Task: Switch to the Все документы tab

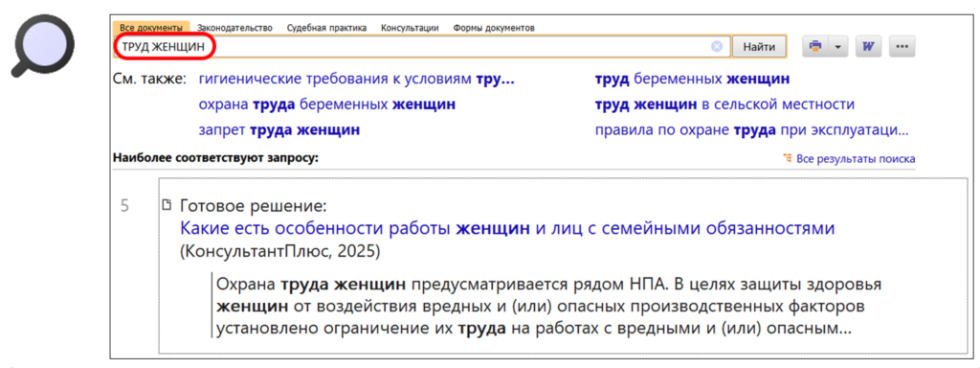Action: (151, 28)
